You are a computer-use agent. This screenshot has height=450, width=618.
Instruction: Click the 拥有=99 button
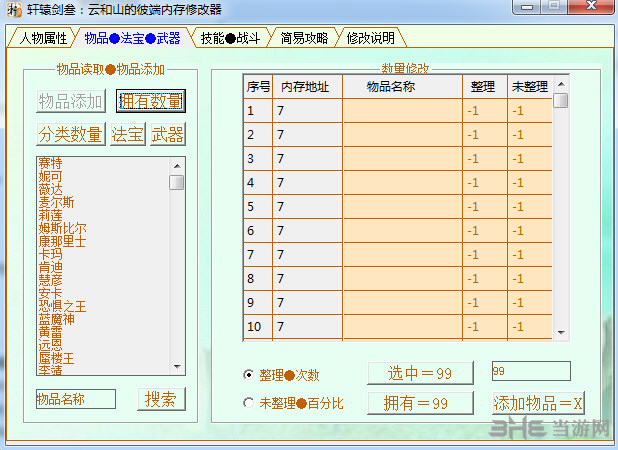[x=420, y=403]
